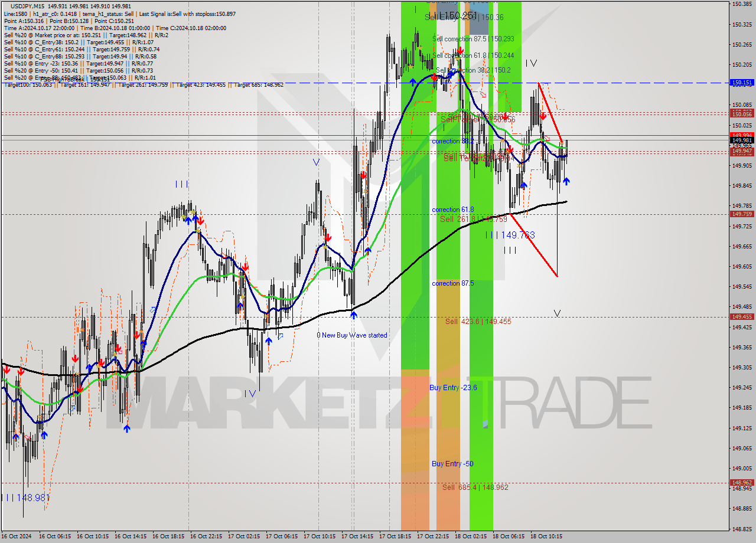Click the 'Target100: 150.063' targets line

[x=144, y=85]
